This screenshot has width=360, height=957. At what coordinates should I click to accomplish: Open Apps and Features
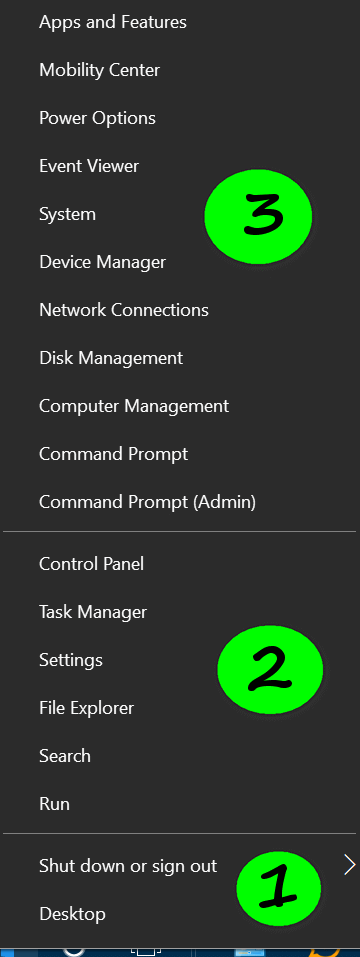pos(113,22)
